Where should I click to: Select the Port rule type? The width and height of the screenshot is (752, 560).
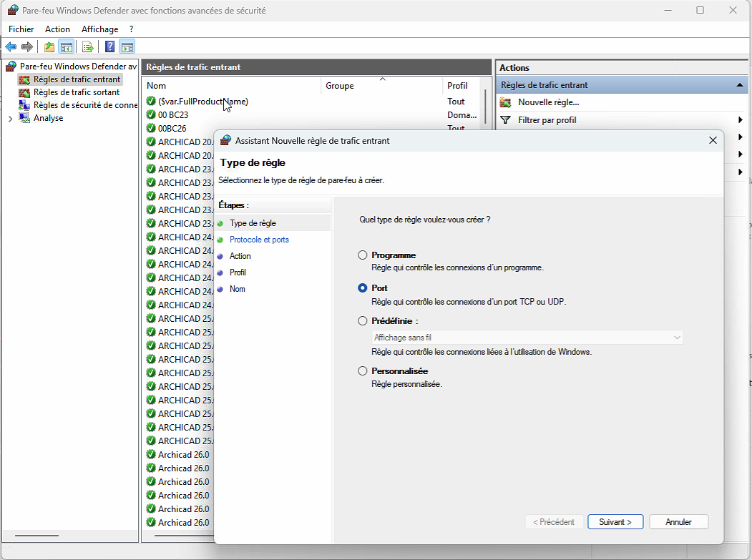[363, 288]
